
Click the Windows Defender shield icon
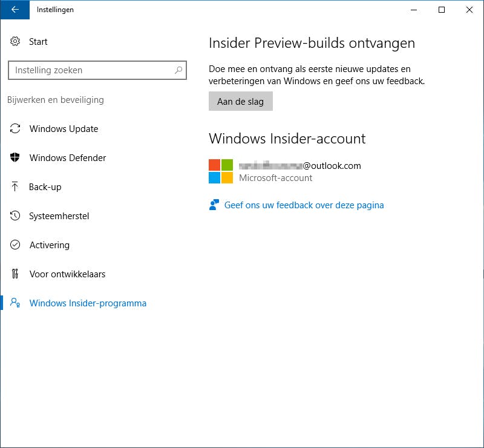pos(15,158)
